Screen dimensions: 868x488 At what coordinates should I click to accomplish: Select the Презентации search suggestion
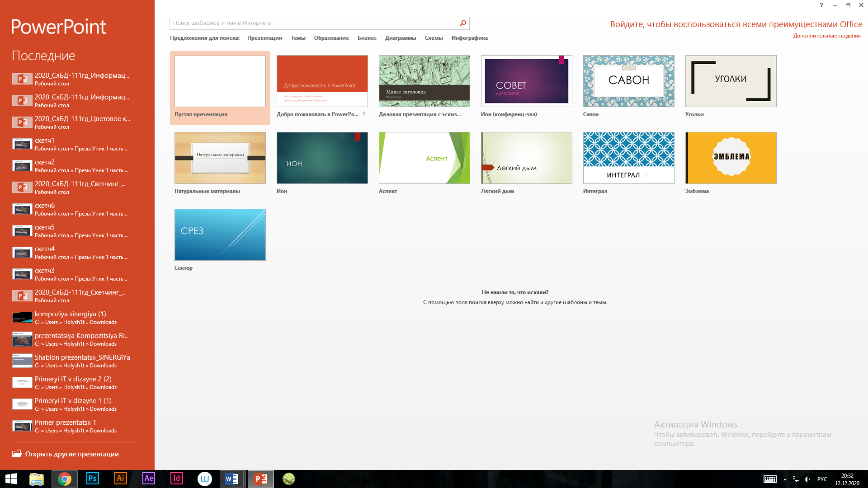click(x=264, y=38)
